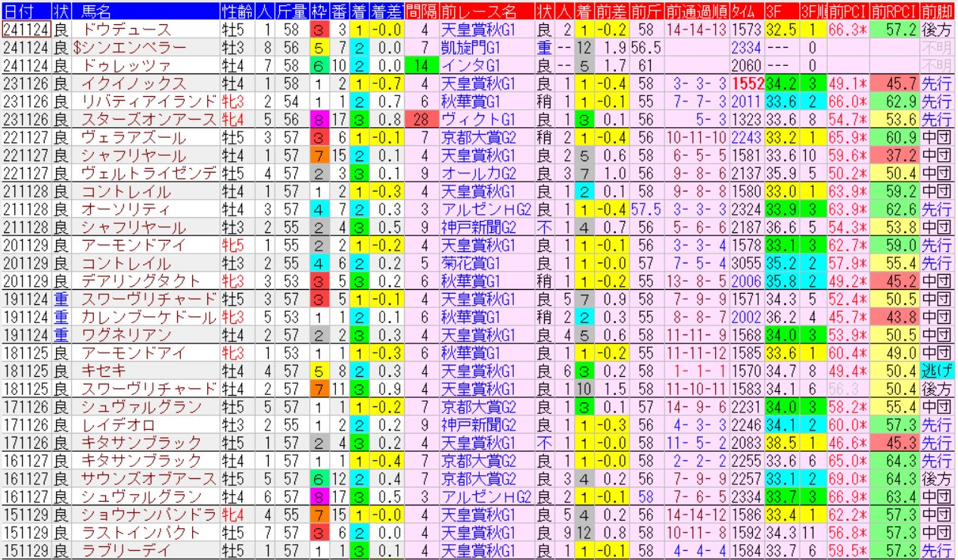Click the 前PCI column header
The height and width of the screenshot is (560, 958).
(x=847, y=11)
